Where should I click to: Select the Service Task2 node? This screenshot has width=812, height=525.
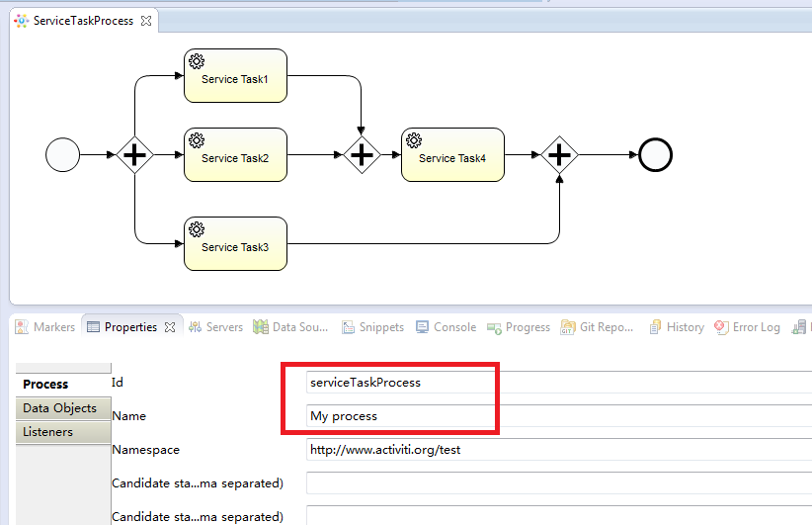click(236, 155)
